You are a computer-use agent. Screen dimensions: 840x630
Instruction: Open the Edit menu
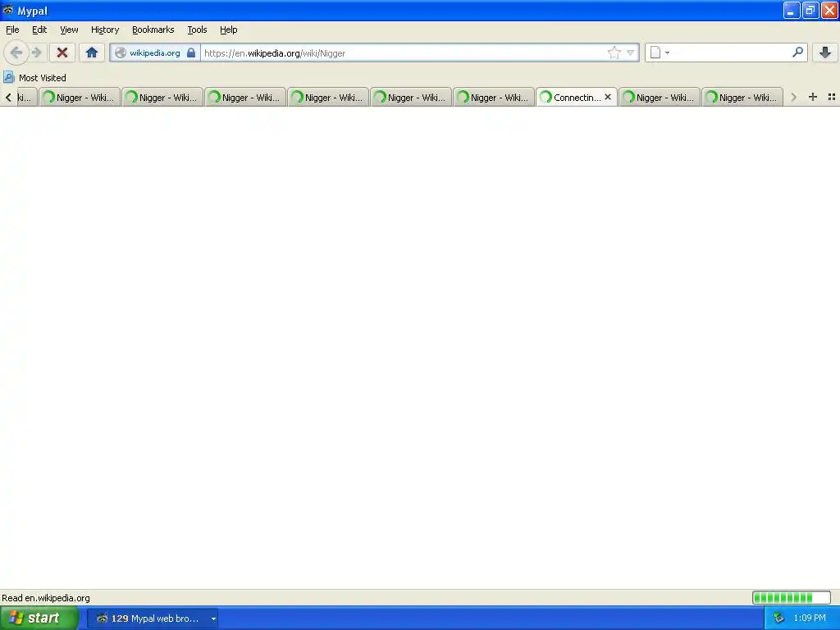pyautogui.click(x=39, y=30)
